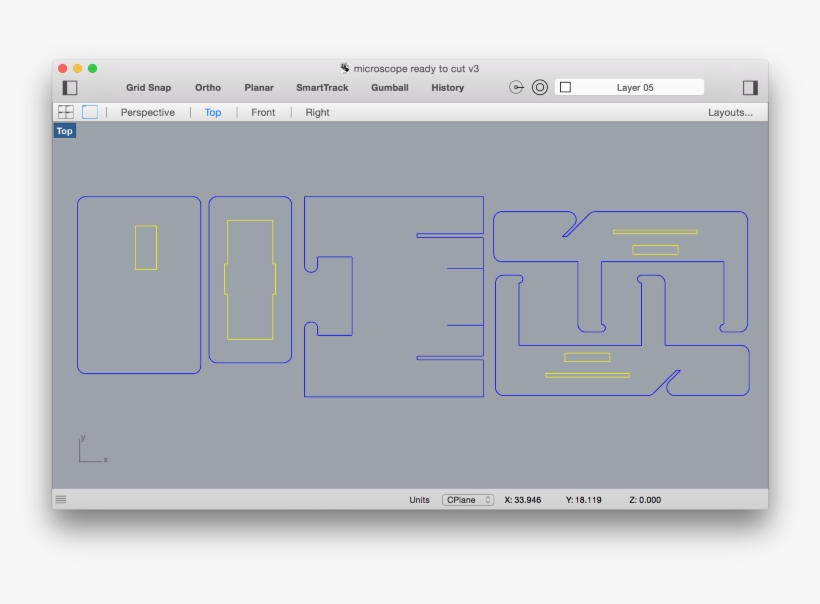Switch to the Perspective viewport tab

(147, 112)
